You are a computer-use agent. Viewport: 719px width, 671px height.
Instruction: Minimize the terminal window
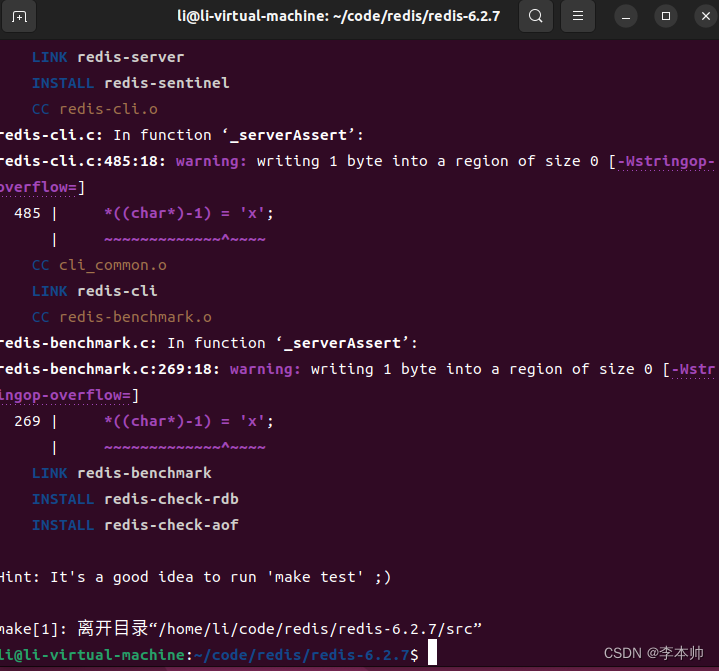coord(626,17)
